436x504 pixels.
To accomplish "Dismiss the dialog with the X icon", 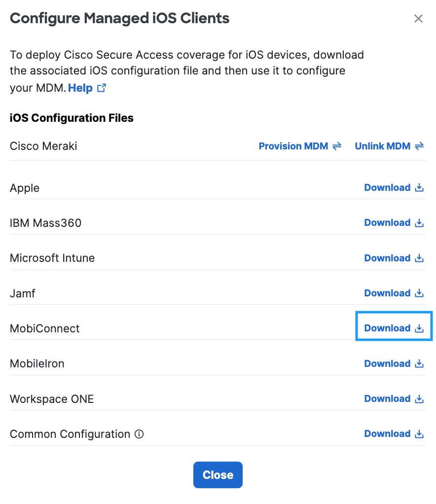I will click(418, 18).
